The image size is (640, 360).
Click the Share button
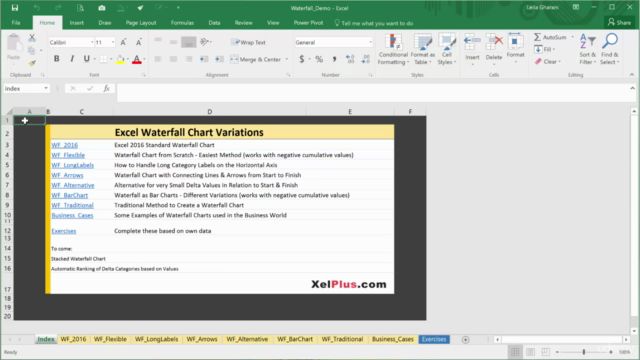click(620, 22)
